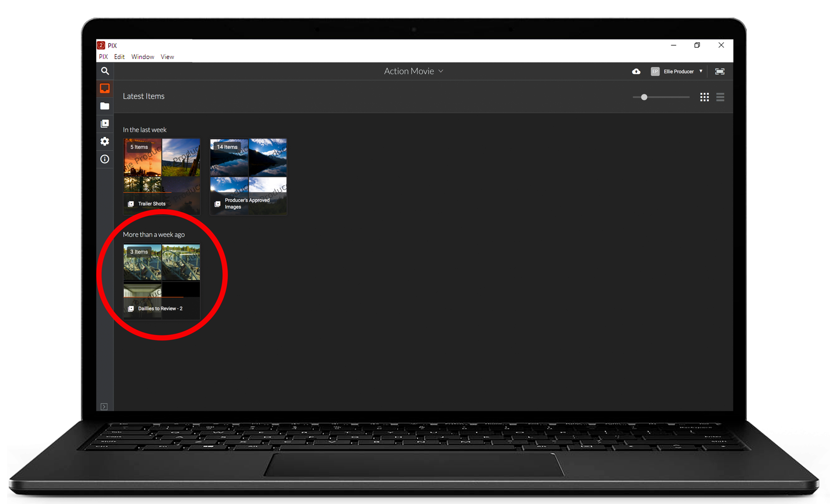Open the playlists icon in sidebar
Viewport: 830px width, 504px height.
coord(105,123)
